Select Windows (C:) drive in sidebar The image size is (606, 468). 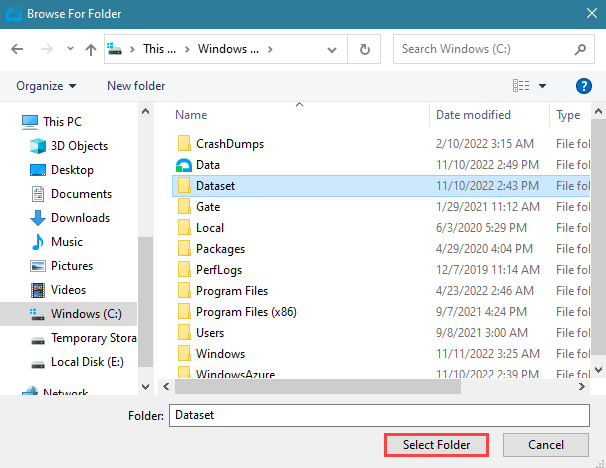point(85,314)
